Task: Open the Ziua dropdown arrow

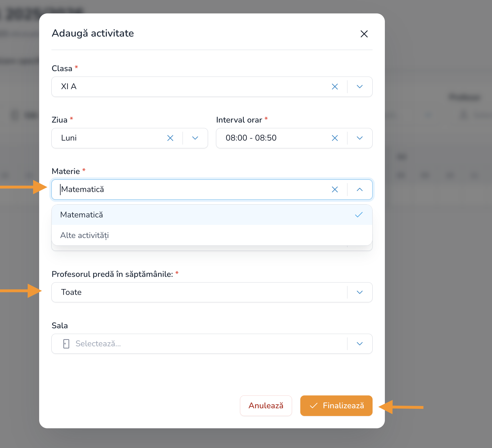Action: [195, 138]
